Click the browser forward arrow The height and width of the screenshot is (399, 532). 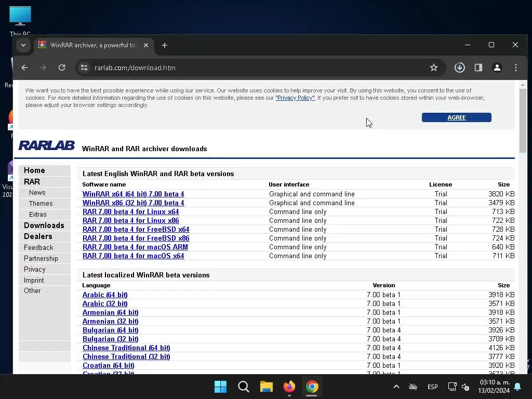point(43,68)
